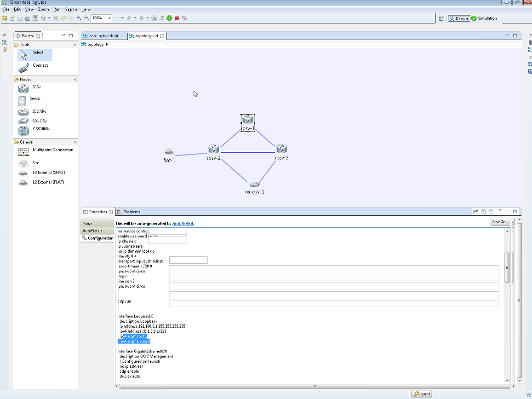Click the Properties expand-all plus icon

click(483, 212)
